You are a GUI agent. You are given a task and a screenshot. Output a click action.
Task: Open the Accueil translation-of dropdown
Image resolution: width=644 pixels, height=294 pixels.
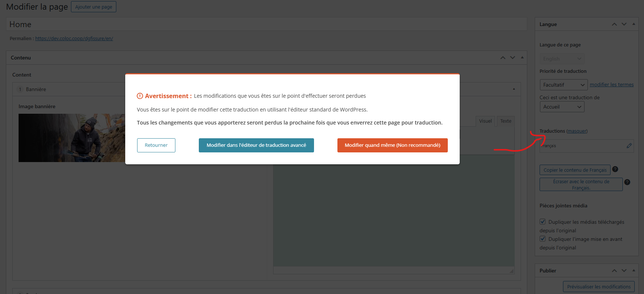coord(562,107)
